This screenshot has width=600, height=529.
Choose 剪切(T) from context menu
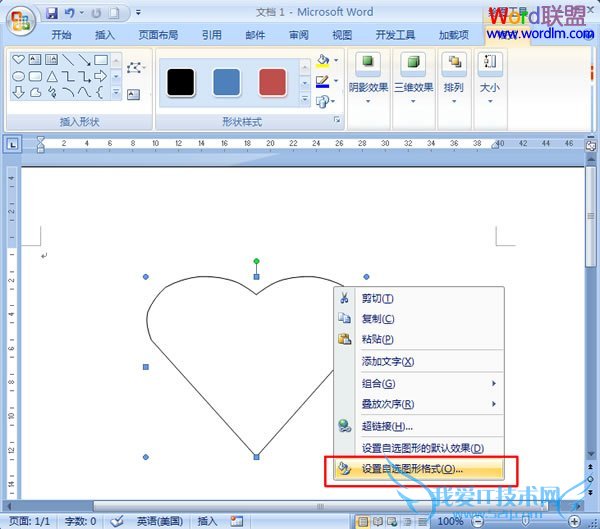point(419,298)
